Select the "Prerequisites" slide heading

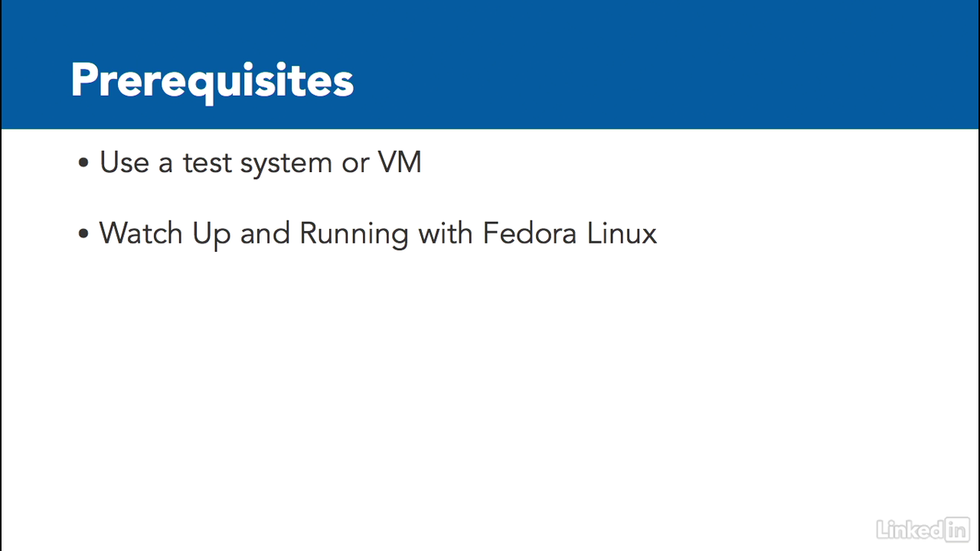click(x=212, y=80)
